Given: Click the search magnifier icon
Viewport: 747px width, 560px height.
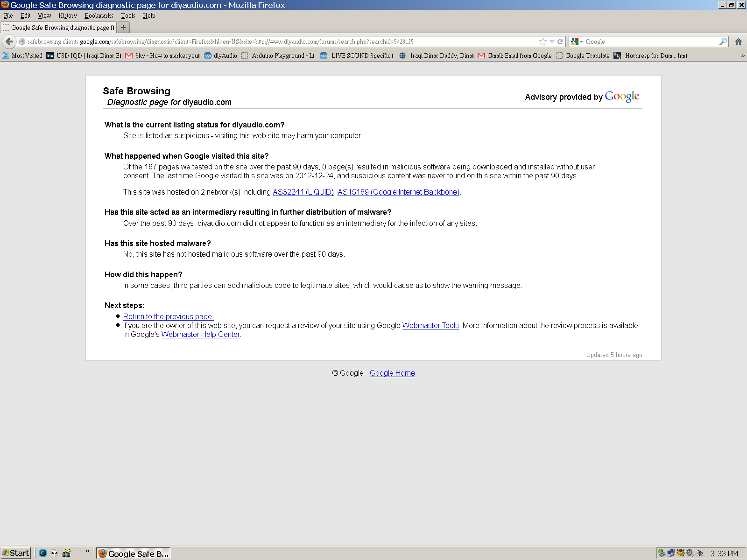Looking at the screenshot, I should tap(723, 42).
